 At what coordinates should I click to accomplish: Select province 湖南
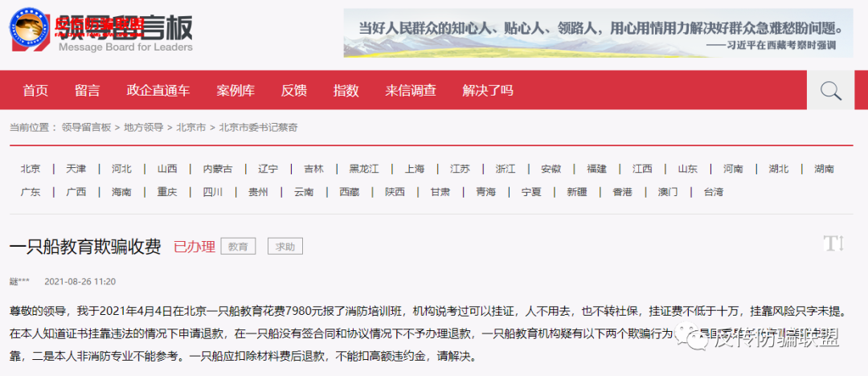point(825,169)
